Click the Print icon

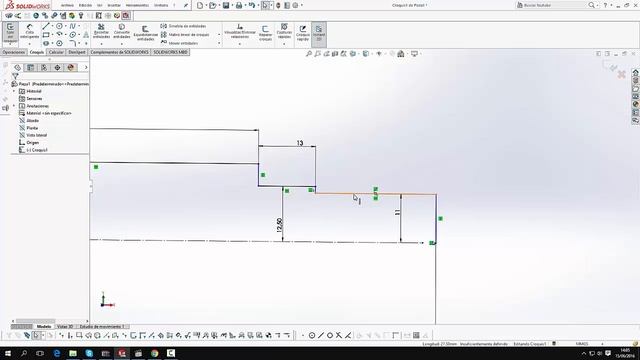coord(239,5)
